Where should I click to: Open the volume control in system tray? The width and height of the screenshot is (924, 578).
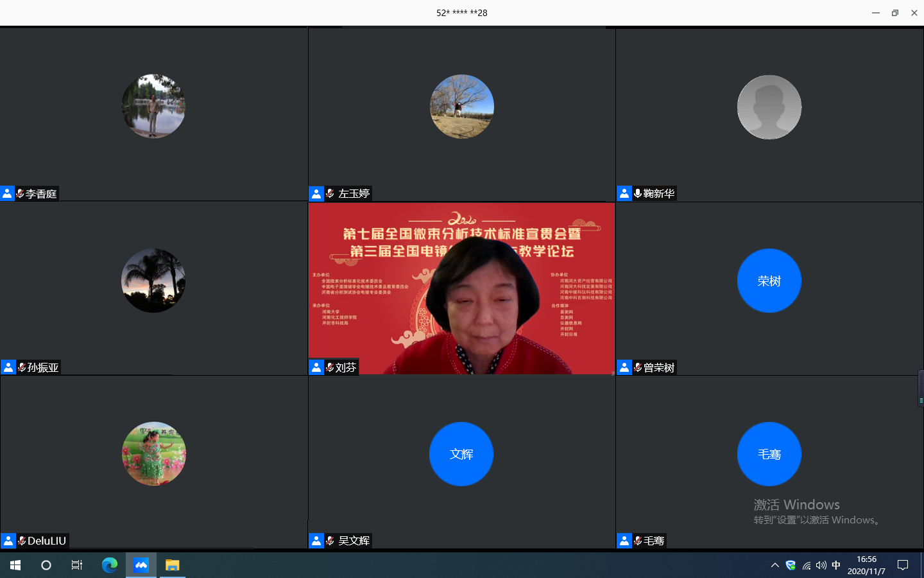click(x=821, y=565)
